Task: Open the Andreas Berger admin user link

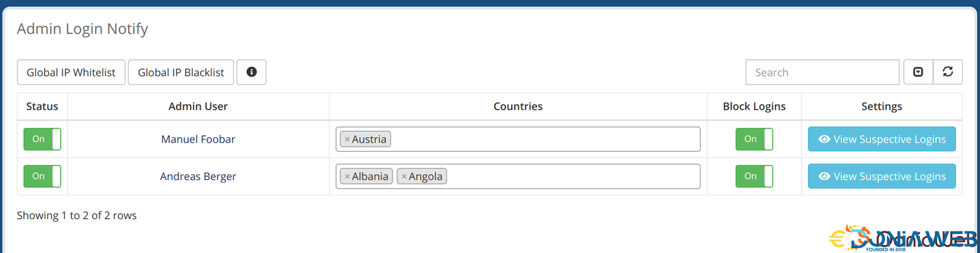Action: (198, 176)
